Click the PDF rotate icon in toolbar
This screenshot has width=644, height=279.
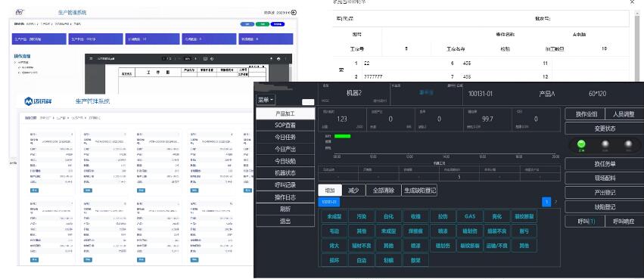pyautogui.click(x=212, y=59)
